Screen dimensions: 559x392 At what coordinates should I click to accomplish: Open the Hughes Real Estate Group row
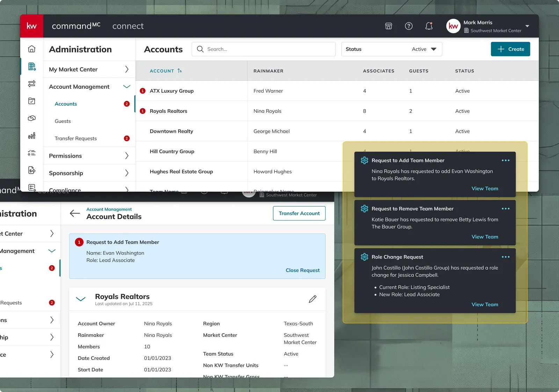coord(181,172)
